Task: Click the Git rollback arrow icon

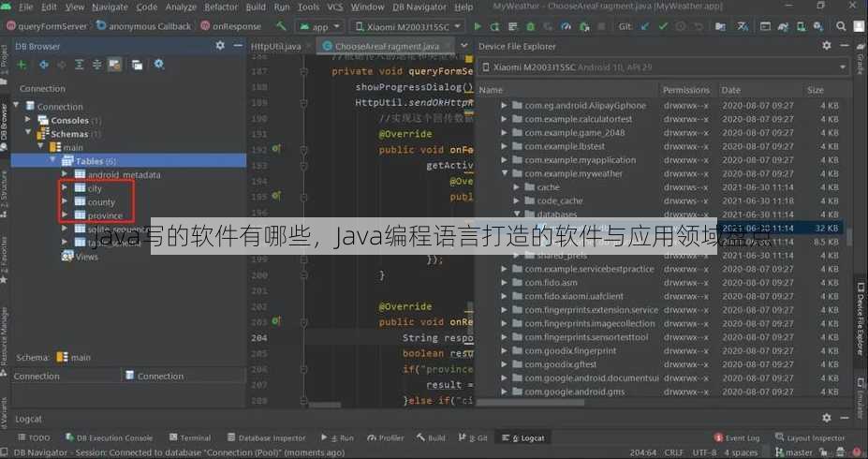Action: pyautogui.click(x=699, y=26)
